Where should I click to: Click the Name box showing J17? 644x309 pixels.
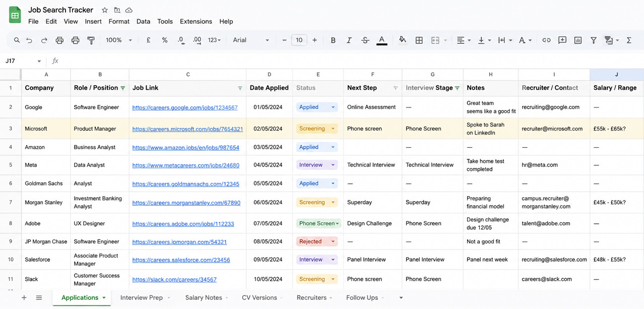click(23, 61)
